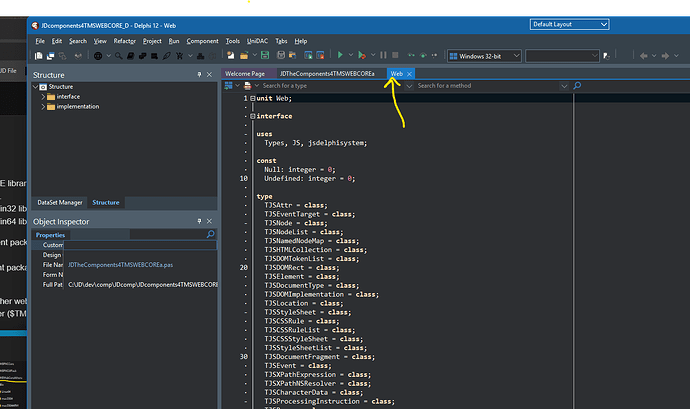The width and height of the screenshot is (690, 409).
Task: Click the Object Inspector search magnifier icon
Action: (x=209, y=234)
